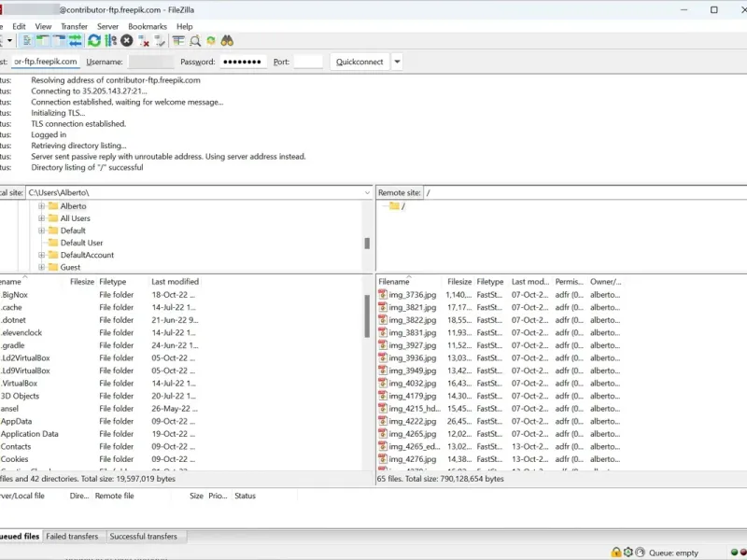Image resolution: width=747 pixels, height=560 pixels.
Task: Click the Remote site path field
Action: (x=585, y=193)
